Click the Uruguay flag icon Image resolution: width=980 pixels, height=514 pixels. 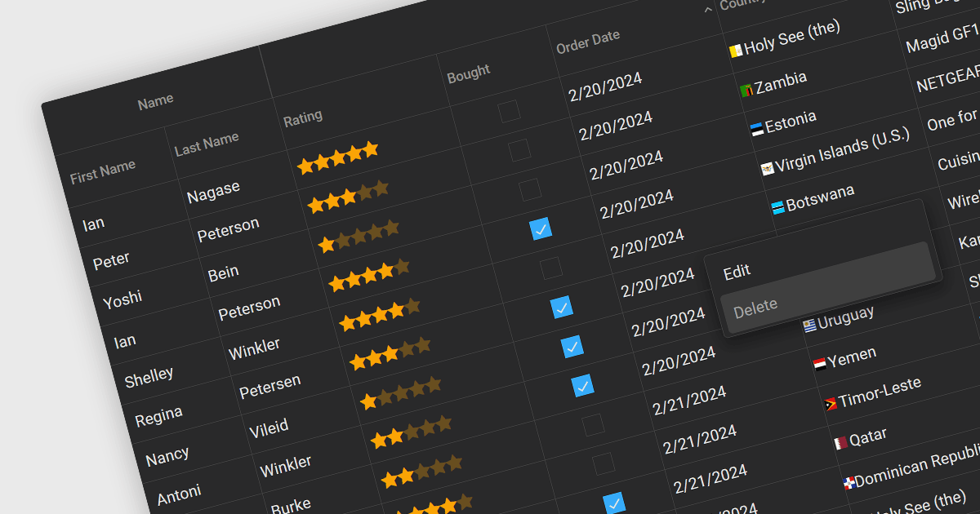pos(809,325)
